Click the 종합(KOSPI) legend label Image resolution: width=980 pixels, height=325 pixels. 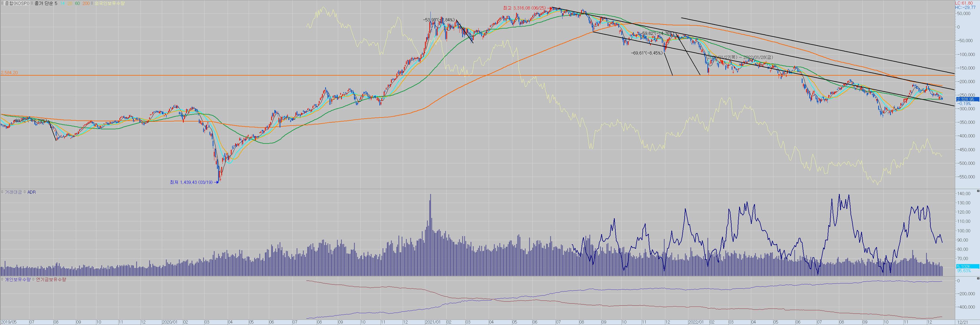point(17,3)
